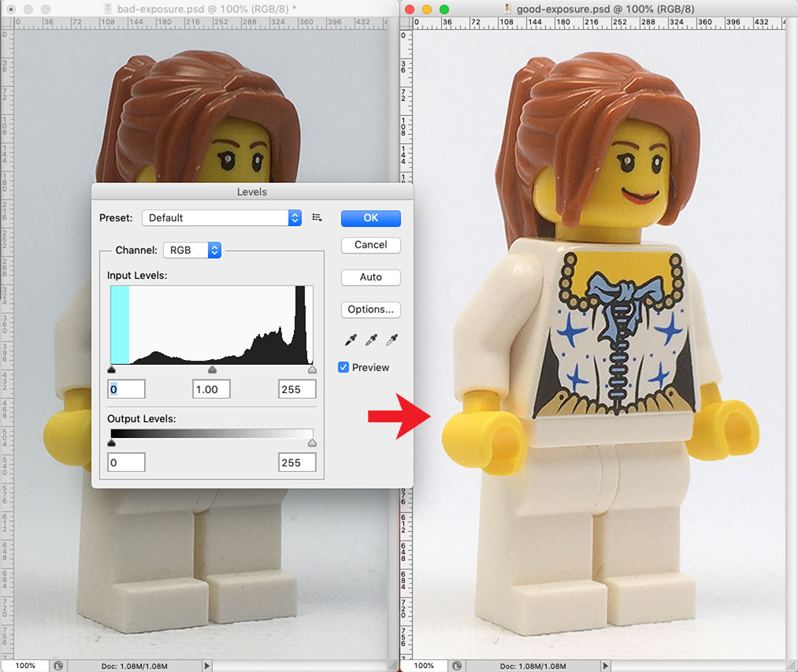
Task: Select the white point eyedropper
Action: pyautogui.click(x=390, y=340)
